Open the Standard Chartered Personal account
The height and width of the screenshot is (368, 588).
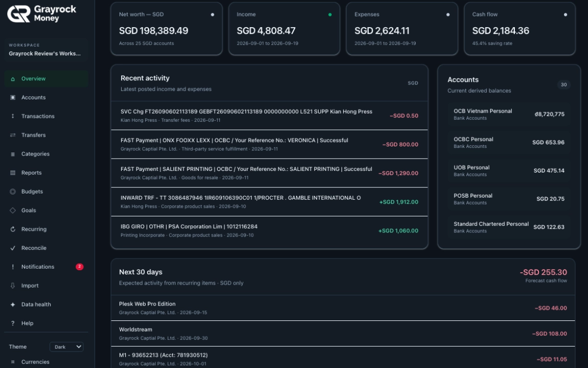tap(509, 227)
